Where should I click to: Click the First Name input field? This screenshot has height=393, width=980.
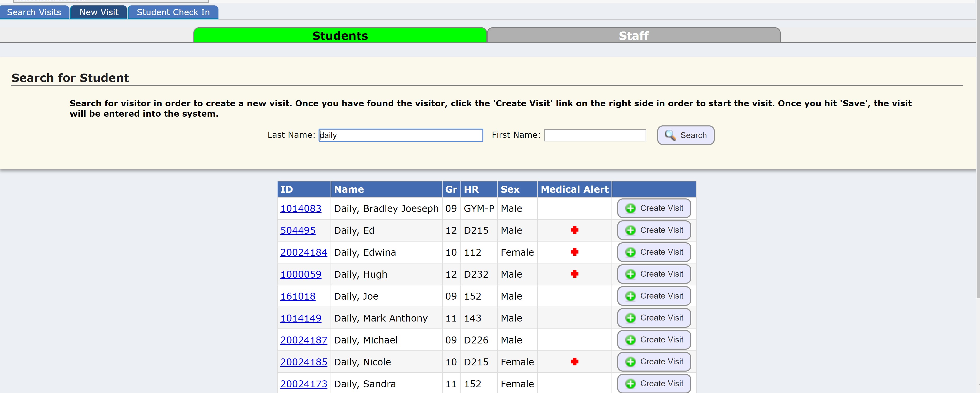click(x=595, y=135)
